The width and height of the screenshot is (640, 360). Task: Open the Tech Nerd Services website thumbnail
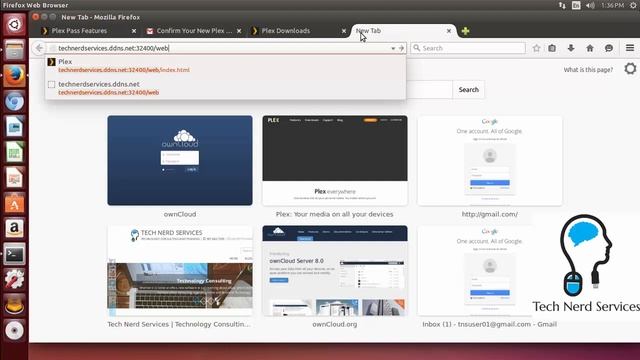click(x=180, y=271)
